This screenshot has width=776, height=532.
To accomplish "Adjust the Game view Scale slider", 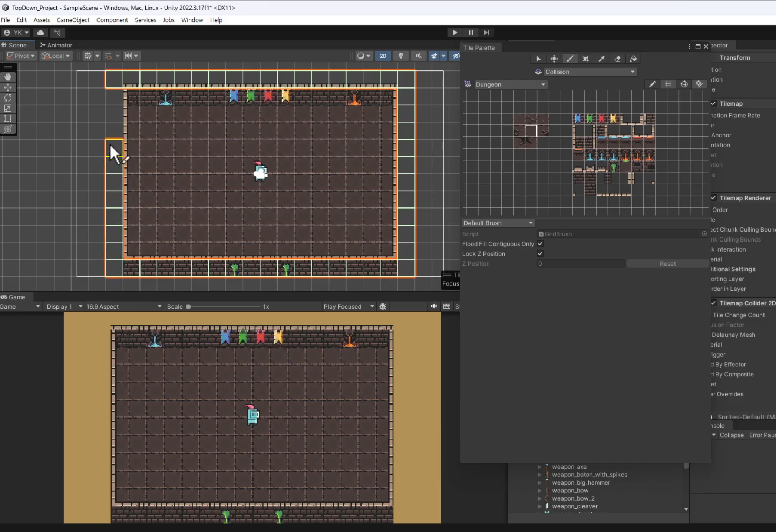I will (224, 307).
